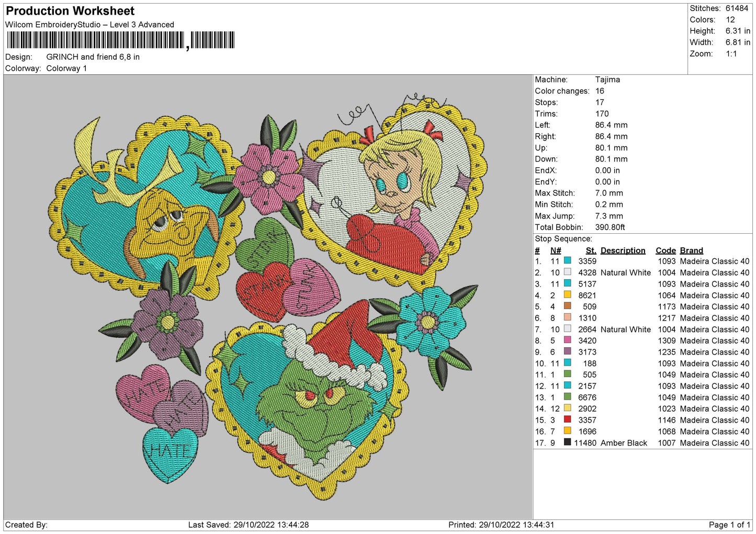Pick the orange swatch for code 1068
The width and height of the screenshot is (756, 534).
pos(567,431)
